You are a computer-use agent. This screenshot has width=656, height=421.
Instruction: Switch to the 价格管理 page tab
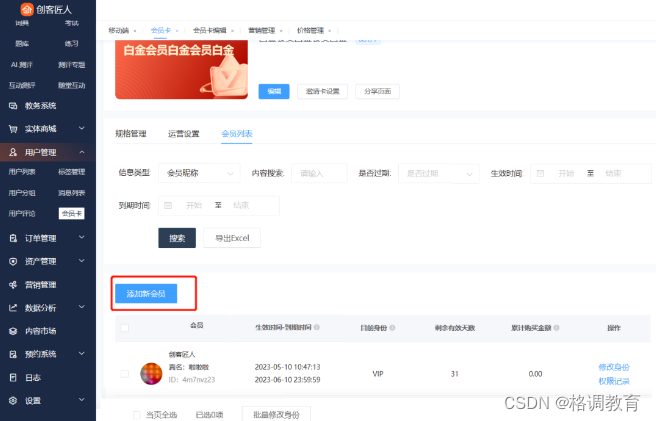tap(310, 31)
